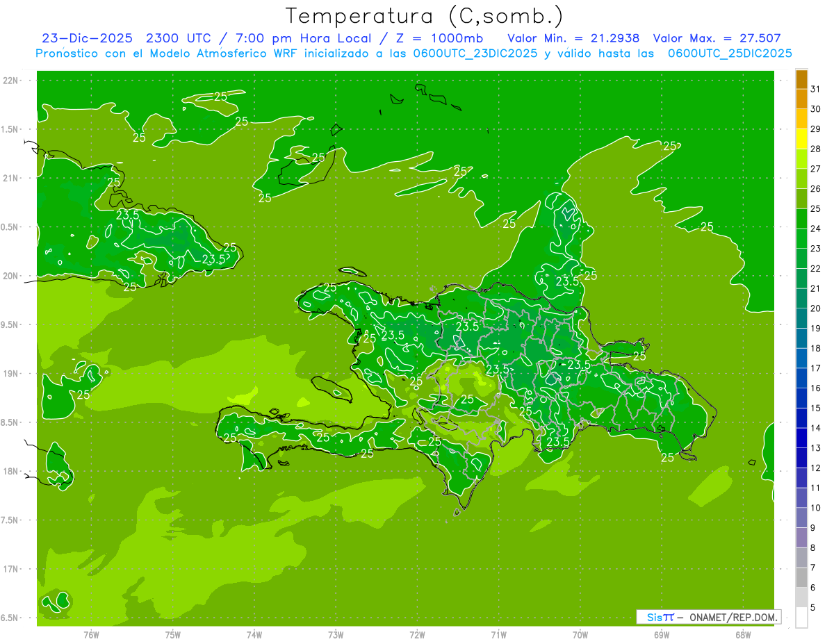The width and height of the screenshot is (834, 644).
Task: Click the purple swatch between 8 and 9
Action: (x=801, y=538)
